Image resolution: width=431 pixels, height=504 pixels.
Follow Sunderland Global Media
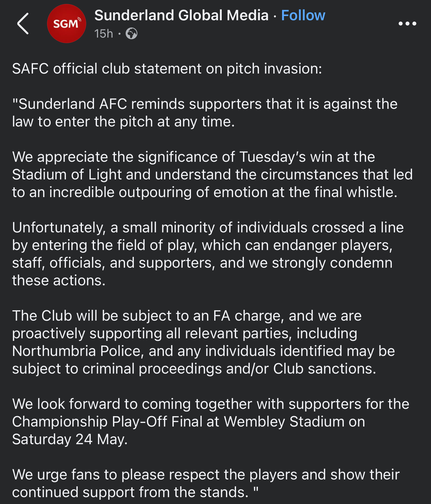click(x=303, y=15)
